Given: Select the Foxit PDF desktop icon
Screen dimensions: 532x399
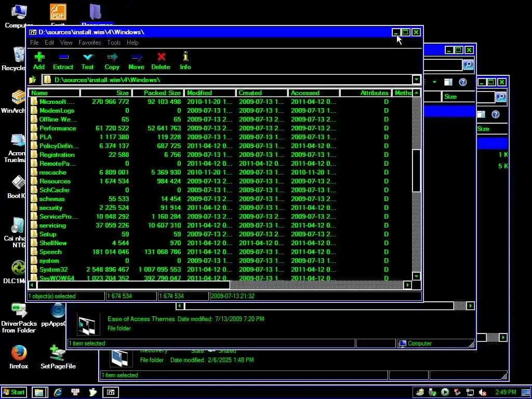Looking at the screenshot, I should point(58,15).
